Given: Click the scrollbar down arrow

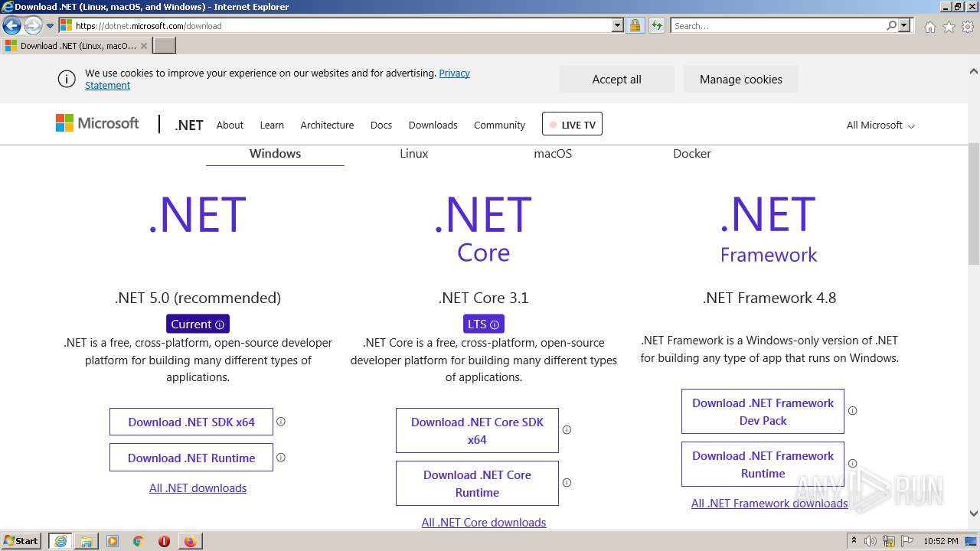Looking at the screenshot, I should point(973,514).
